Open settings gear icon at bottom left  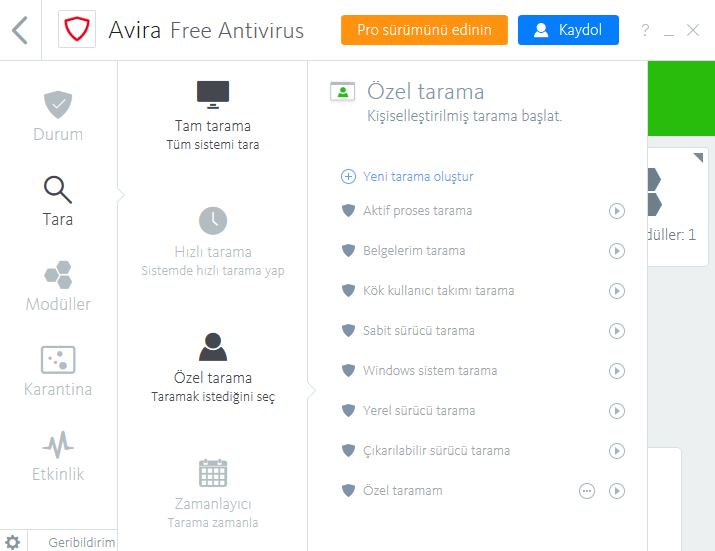13,542
